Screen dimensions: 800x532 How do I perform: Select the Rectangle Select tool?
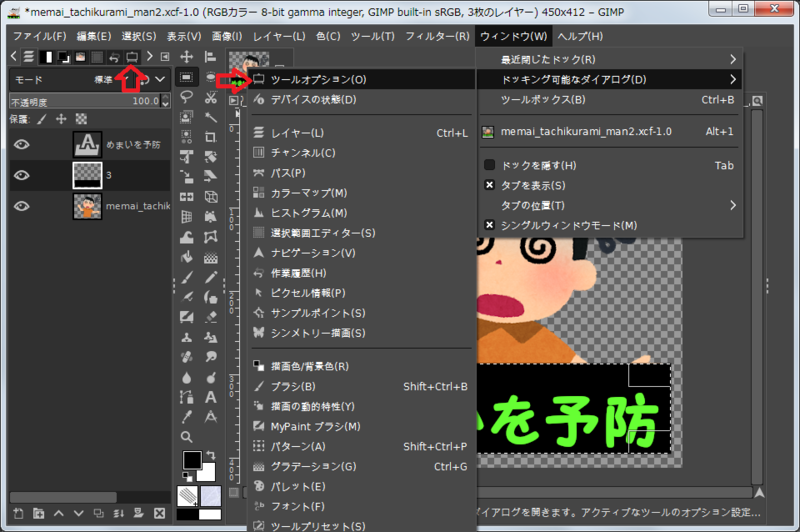[186, 77]
